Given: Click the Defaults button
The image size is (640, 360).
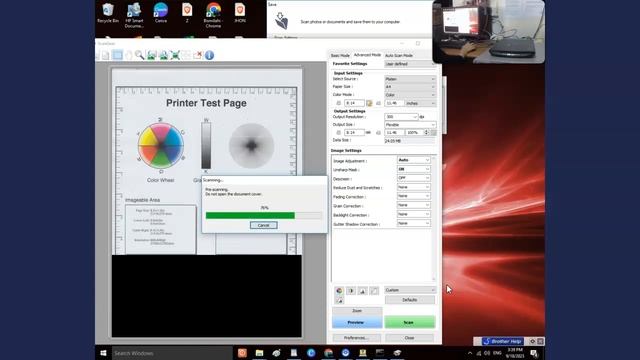Looking at the screenshot, I should tap(410, 300).
